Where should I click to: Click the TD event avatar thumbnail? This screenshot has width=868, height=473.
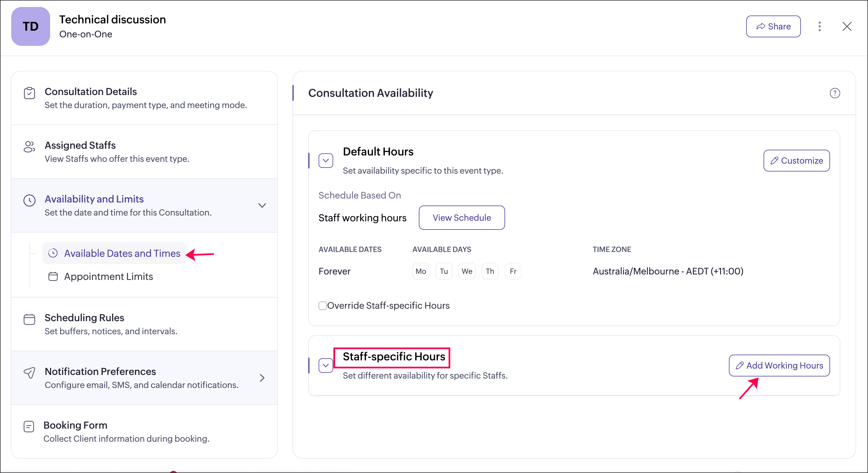(x=31, y=26)
